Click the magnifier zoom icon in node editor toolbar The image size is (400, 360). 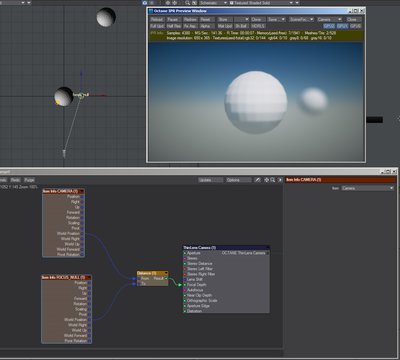click(x=273, y=180)
